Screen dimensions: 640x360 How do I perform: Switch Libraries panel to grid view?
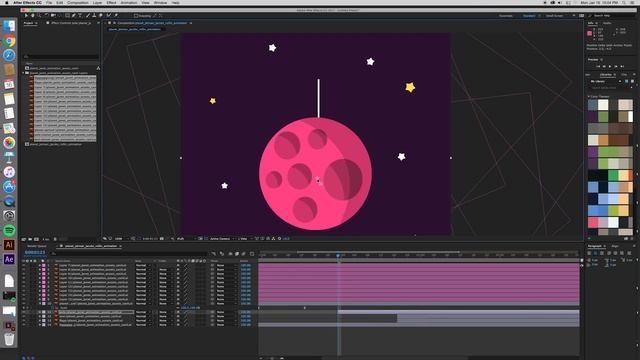tap(627, 81)
